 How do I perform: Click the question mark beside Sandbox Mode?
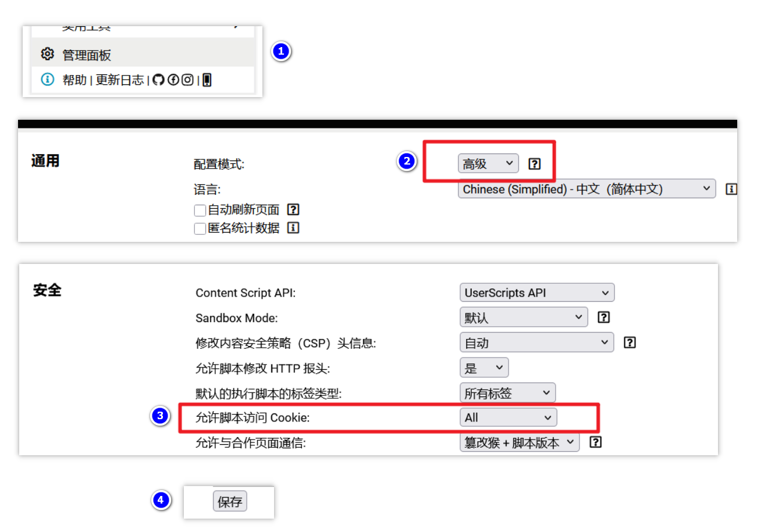tap(603, 317)
